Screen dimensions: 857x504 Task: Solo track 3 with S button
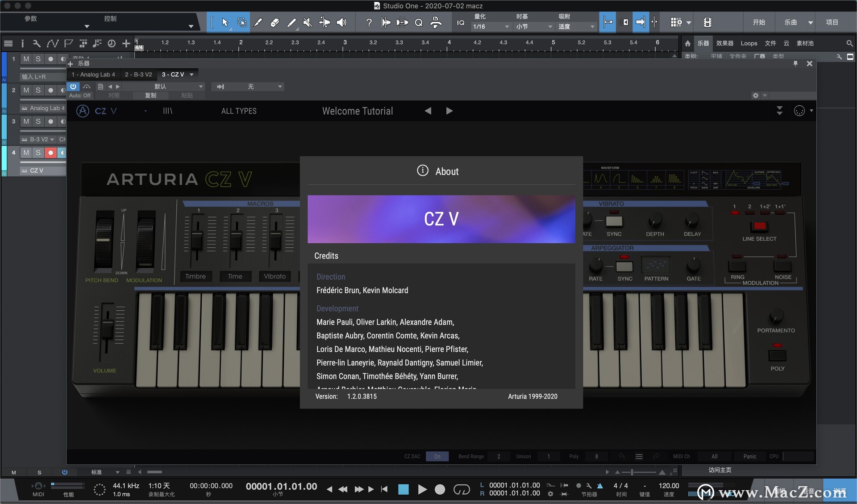(38, 121)
